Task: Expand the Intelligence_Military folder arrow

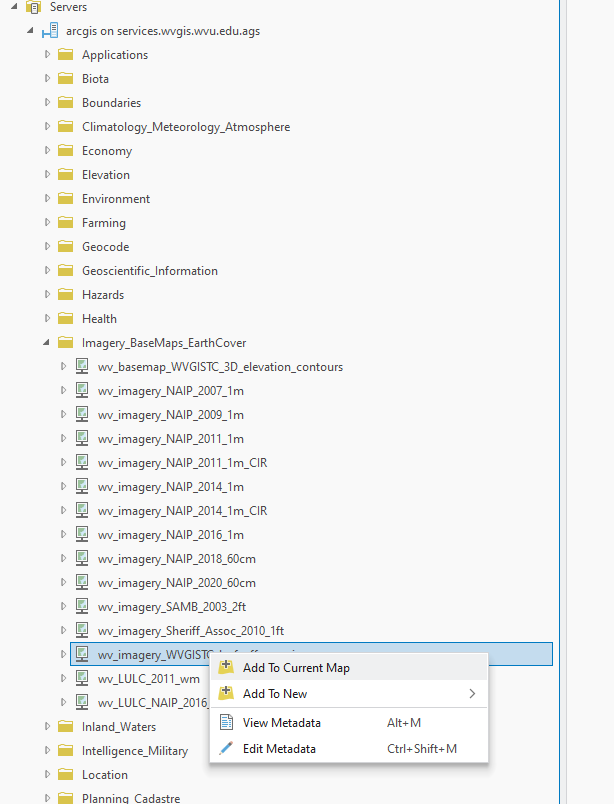Action: (x=47, y=750)
